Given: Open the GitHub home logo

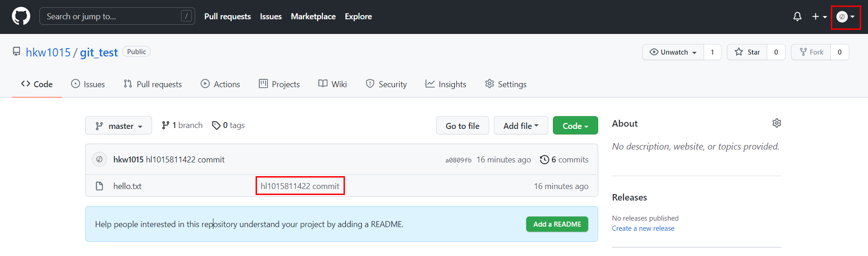Looking at the screenshot, I should [21, 17].
